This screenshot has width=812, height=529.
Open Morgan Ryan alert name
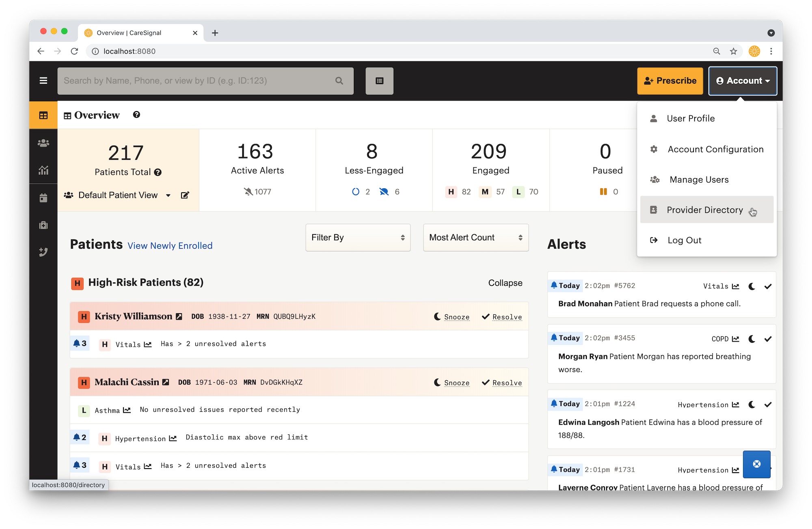click(x=583, y=357)
